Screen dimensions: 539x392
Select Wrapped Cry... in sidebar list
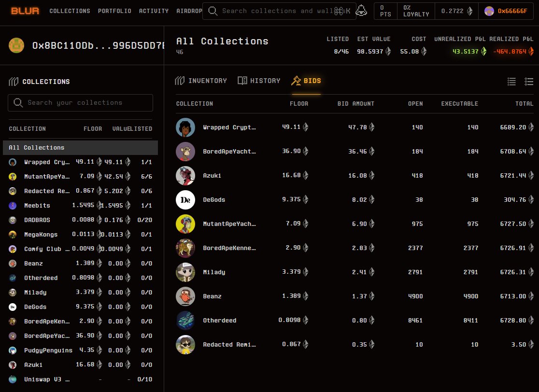point(81,162)
